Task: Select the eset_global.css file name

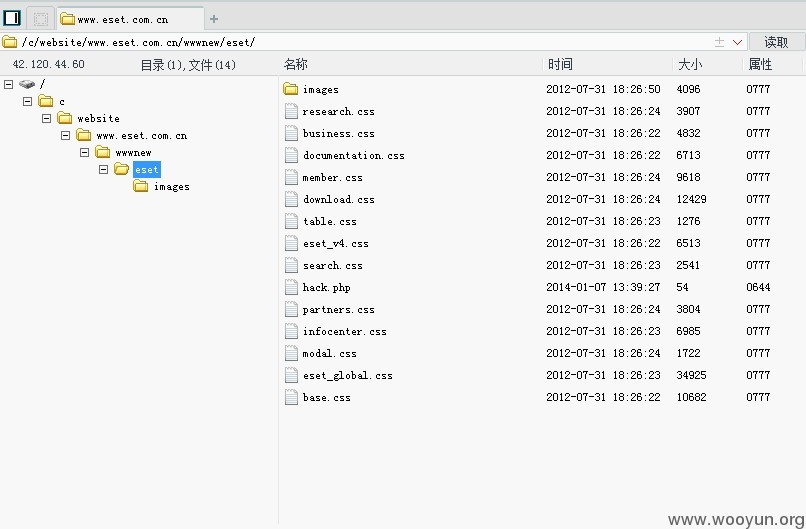Action: (x=347, y=376)
